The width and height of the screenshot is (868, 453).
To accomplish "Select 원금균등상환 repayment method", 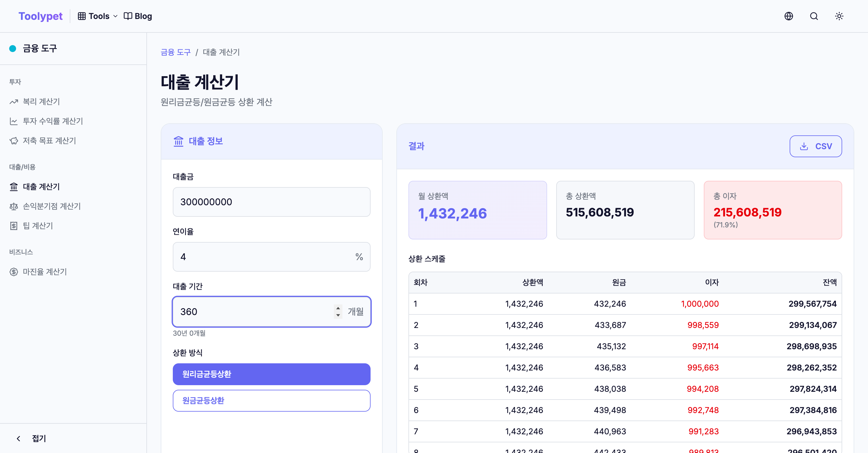I will tap(271, 400).
